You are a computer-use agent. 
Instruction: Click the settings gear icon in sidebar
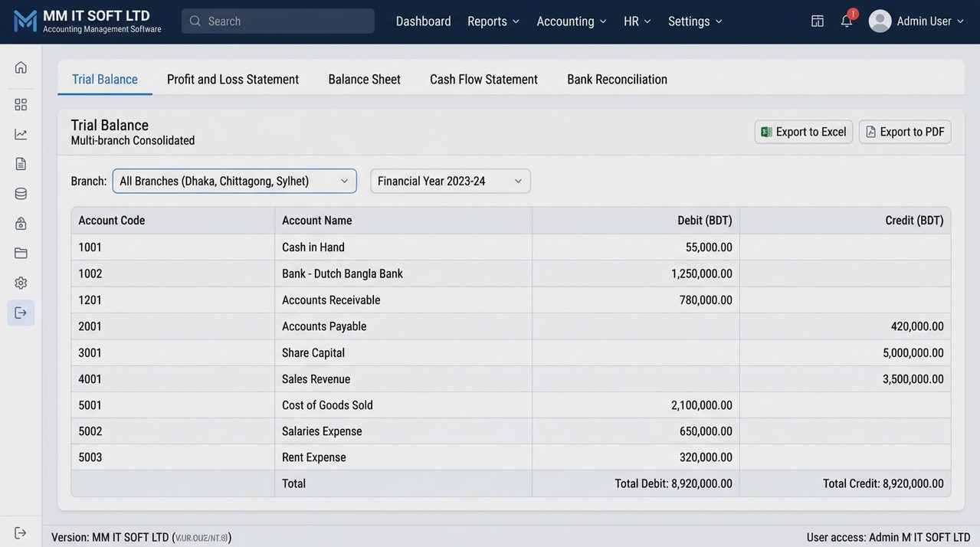click(x=21, y=283)
